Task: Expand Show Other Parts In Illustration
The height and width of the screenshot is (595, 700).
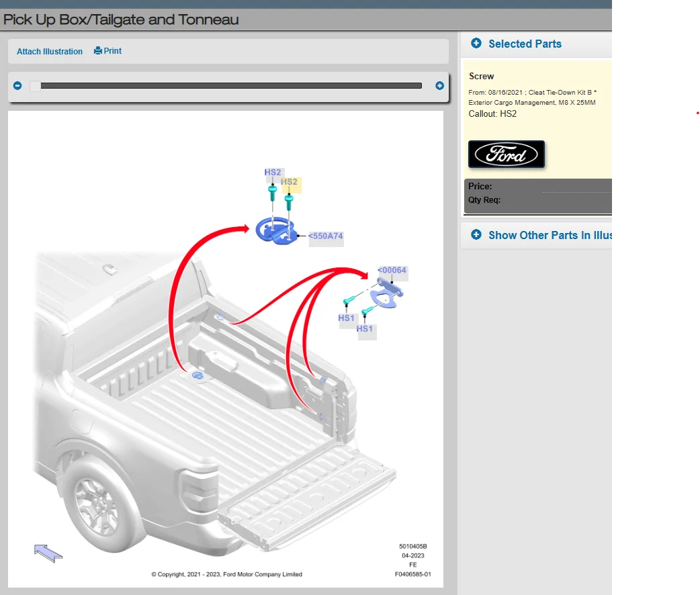Action: click(x=476, y=235)
